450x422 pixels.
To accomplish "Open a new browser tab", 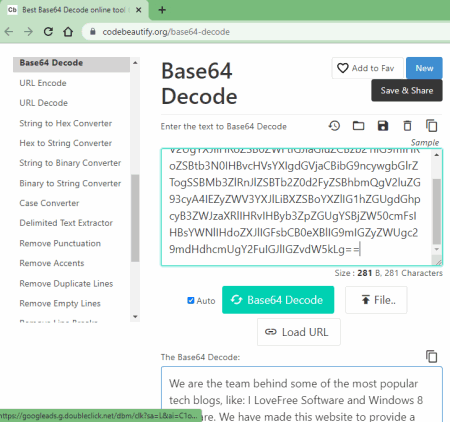I will [x=162, y=10].
